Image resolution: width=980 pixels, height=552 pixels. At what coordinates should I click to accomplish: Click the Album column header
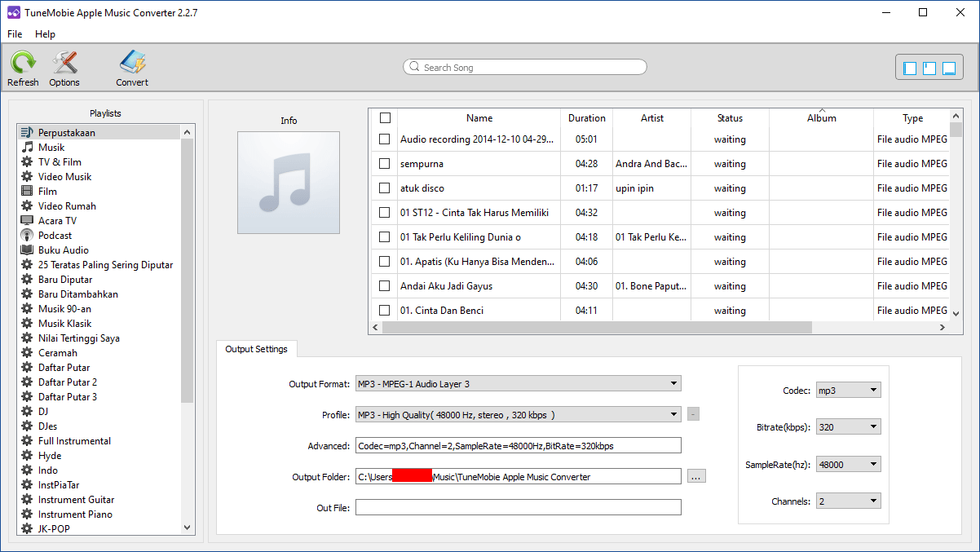click(x=821, y=117)
